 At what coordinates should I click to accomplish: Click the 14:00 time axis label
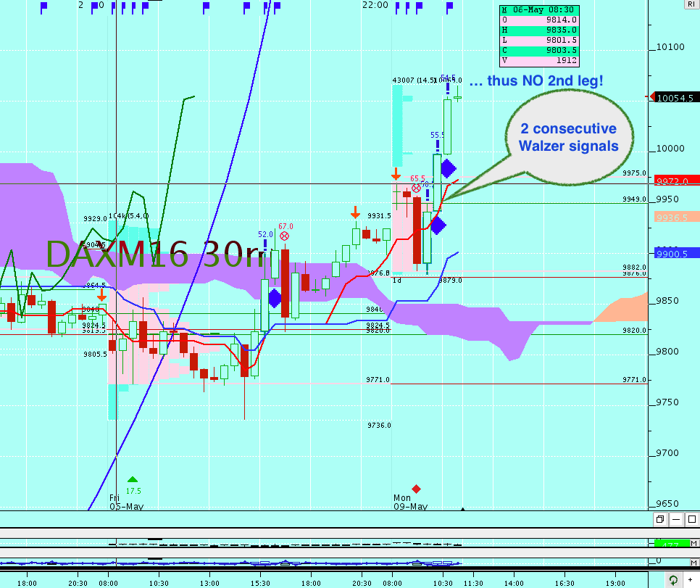coord(514,583)
